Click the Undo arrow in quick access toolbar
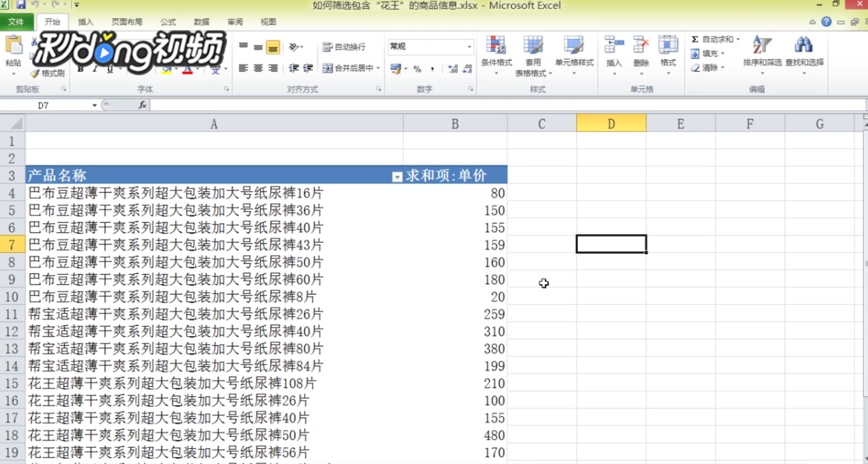The width and height of the screenshot is (868, 464). pyautogui.click(x=34, y=5)
